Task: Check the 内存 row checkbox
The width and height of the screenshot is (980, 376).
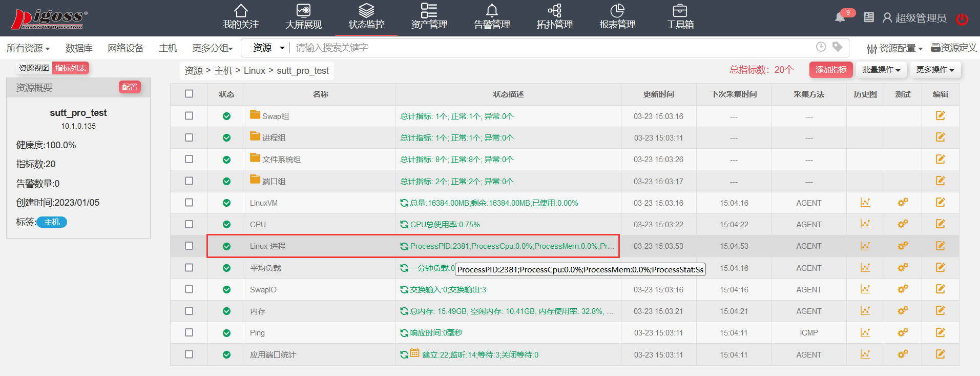Action: [x=189, y=311]
